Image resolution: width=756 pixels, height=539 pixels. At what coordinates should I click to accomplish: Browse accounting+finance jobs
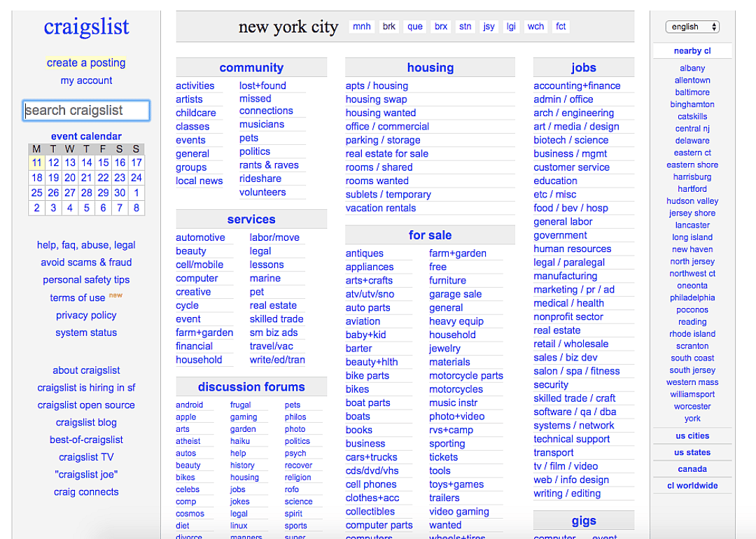point(577,86)
